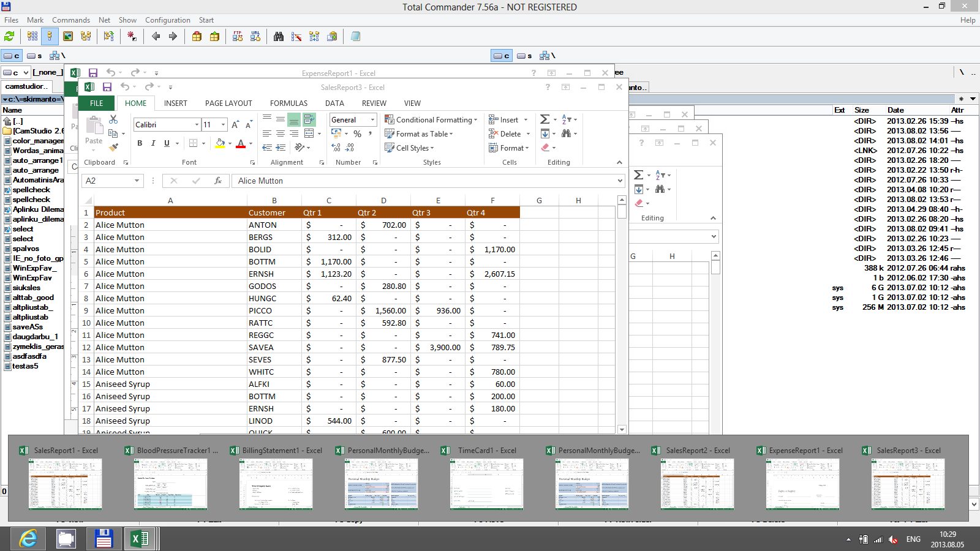Open the Insert Function fx button
Screen dimensions: 980x551
coord(218,181)
